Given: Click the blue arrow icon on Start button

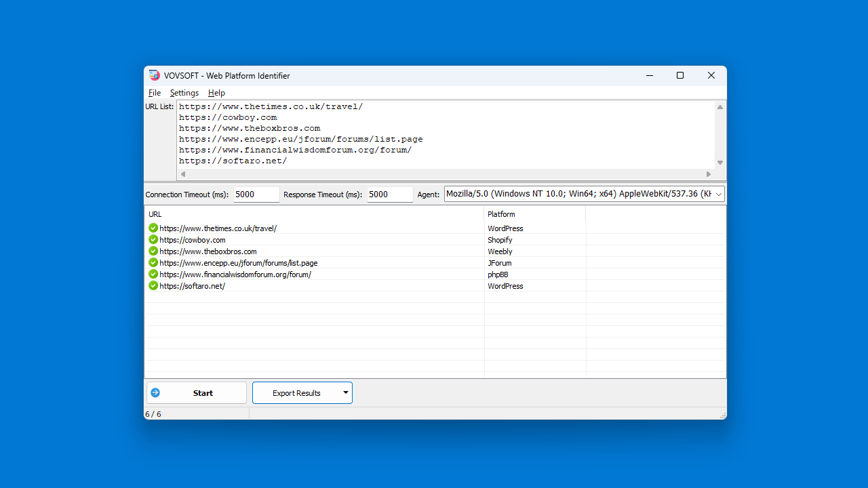Looking at the screenshot, I should pyautogui.click(x=155, y=392).
